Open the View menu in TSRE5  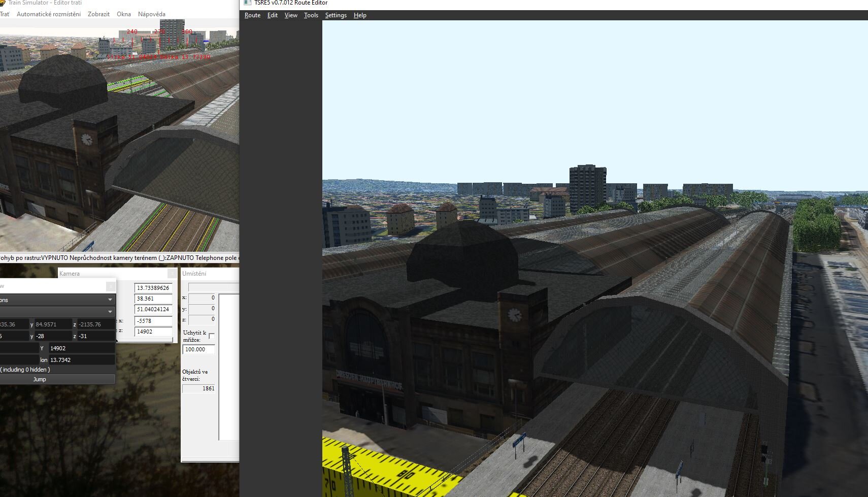291,15
